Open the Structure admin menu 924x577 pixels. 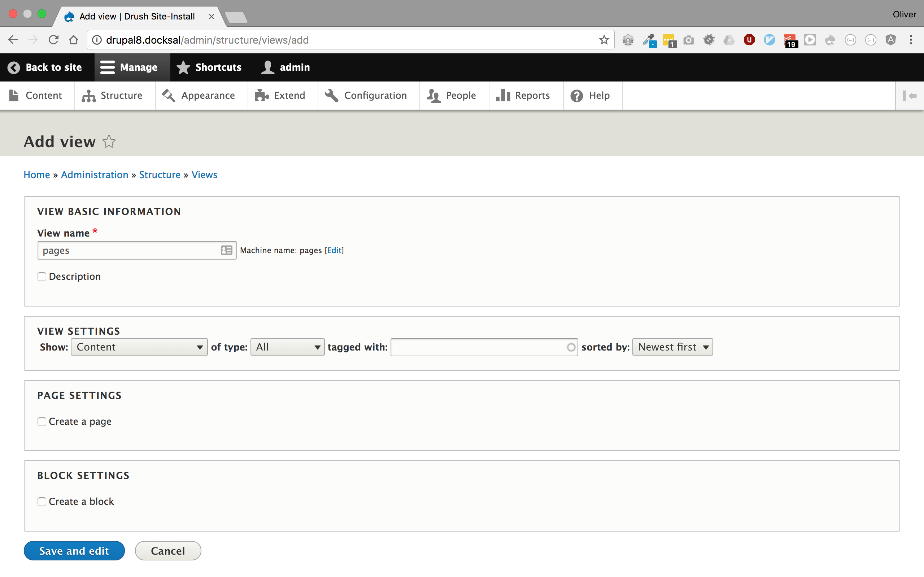pos(113,96)
